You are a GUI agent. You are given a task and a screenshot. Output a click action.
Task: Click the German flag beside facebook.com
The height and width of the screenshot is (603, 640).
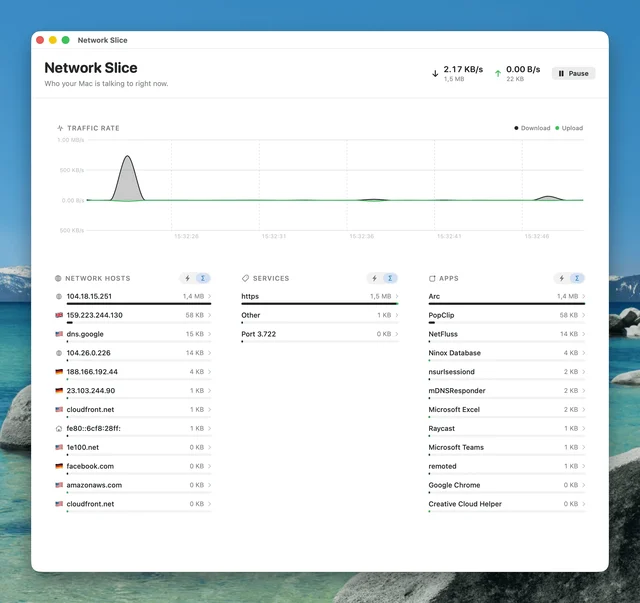[x=59, y=466]
